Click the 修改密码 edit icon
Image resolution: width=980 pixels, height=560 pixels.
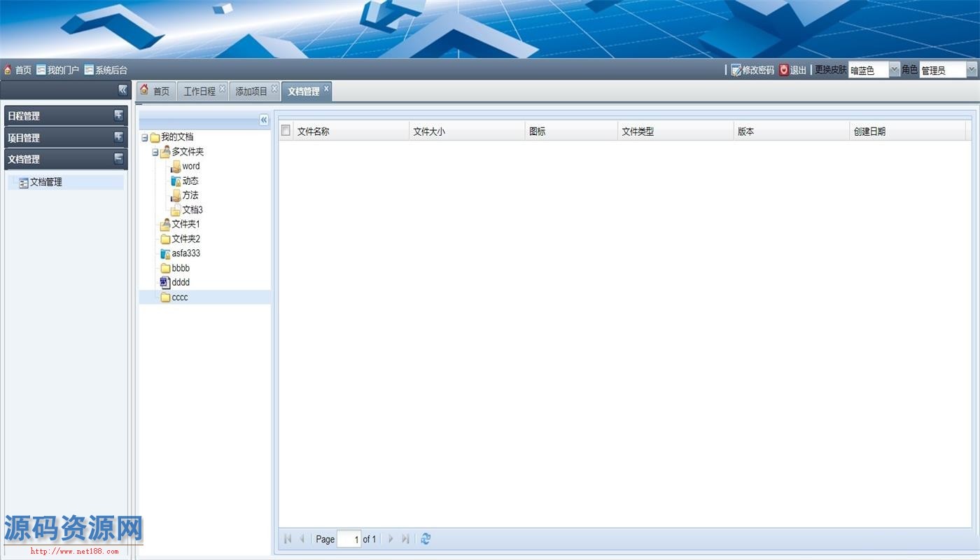coord(736,70)
